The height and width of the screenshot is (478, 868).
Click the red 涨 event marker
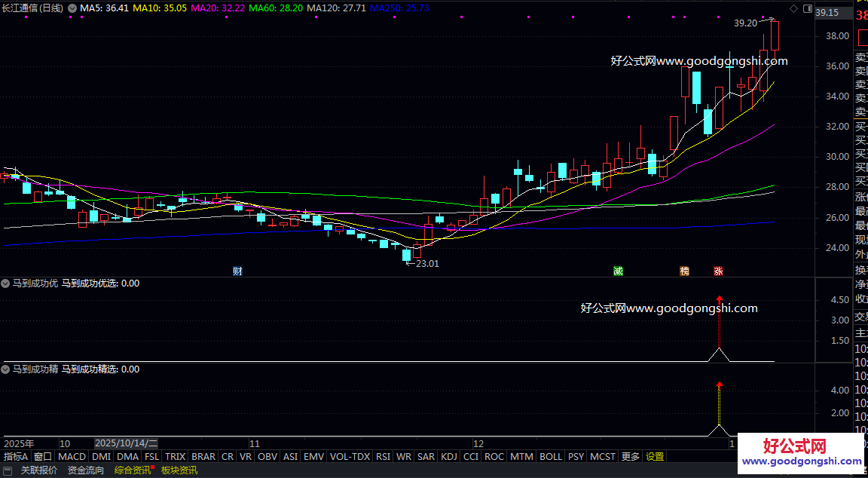coord(718,271)
